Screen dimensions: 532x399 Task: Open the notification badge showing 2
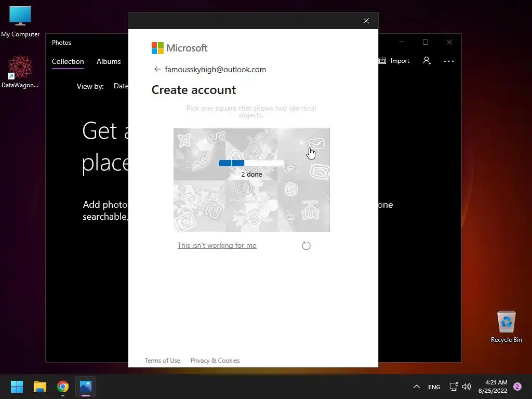(x=517, y=387)
